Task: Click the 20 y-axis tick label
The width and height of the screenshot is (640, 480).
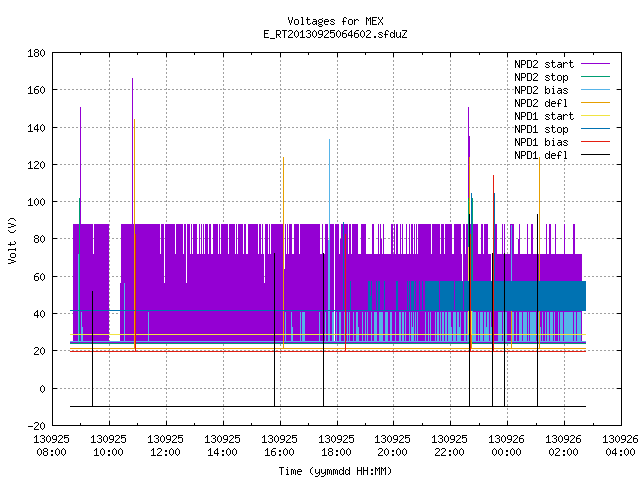Action: tap(39, 351)
